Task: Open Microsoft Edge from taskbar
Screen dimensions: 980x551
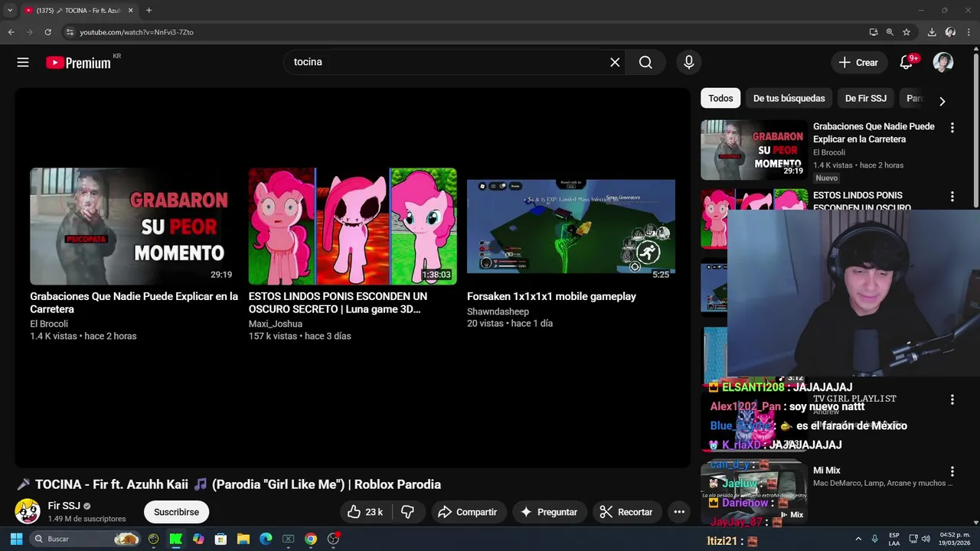Action: pos(266,539)
